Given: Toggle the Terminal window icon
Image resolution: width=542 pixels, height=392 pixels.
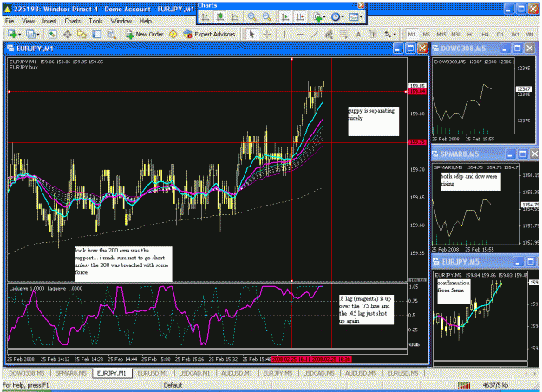Looking at the screenshot, I should pyautogui.click(x=97, y=34).
